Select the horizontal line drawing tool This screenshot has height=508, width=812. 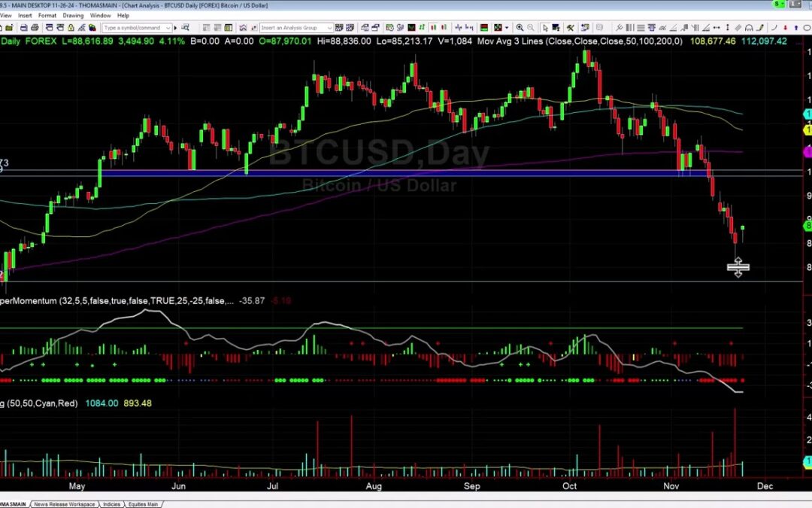click(x=641, y=27)
